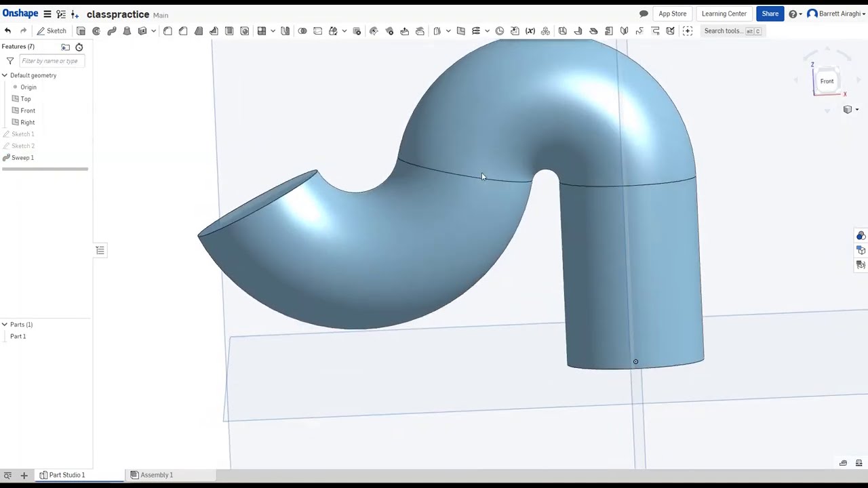Select the Sheet metal model tool
This screenshot has height=488, width=868.
point(562,31)
